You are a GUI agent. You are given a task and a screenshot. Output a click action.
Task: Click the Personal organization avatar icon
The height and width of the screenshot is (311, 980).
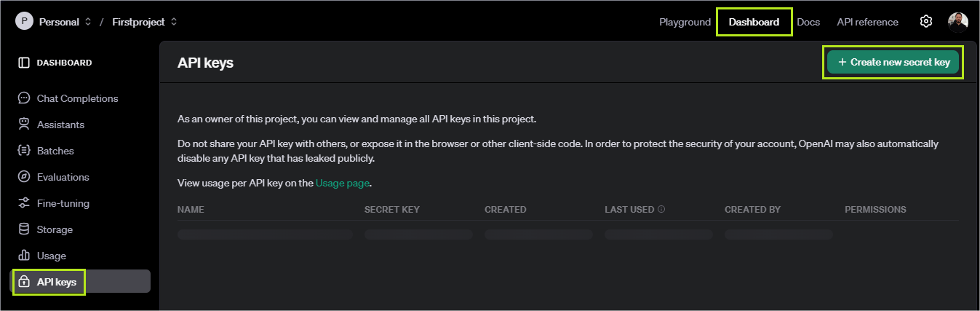(24, 22)
